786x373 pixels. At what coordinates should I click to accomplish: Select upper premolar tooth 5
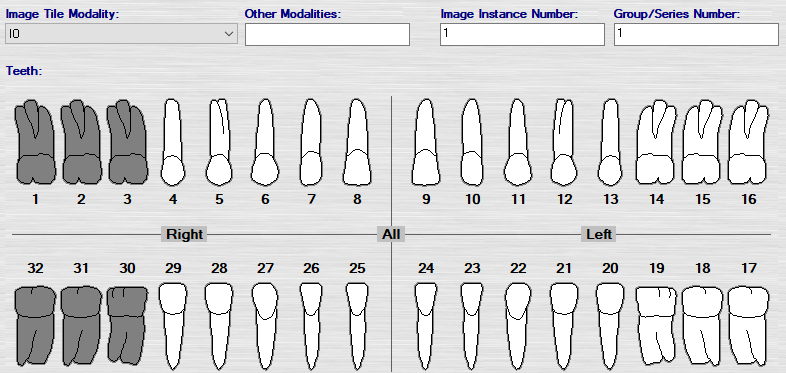(x=219, y=142)
